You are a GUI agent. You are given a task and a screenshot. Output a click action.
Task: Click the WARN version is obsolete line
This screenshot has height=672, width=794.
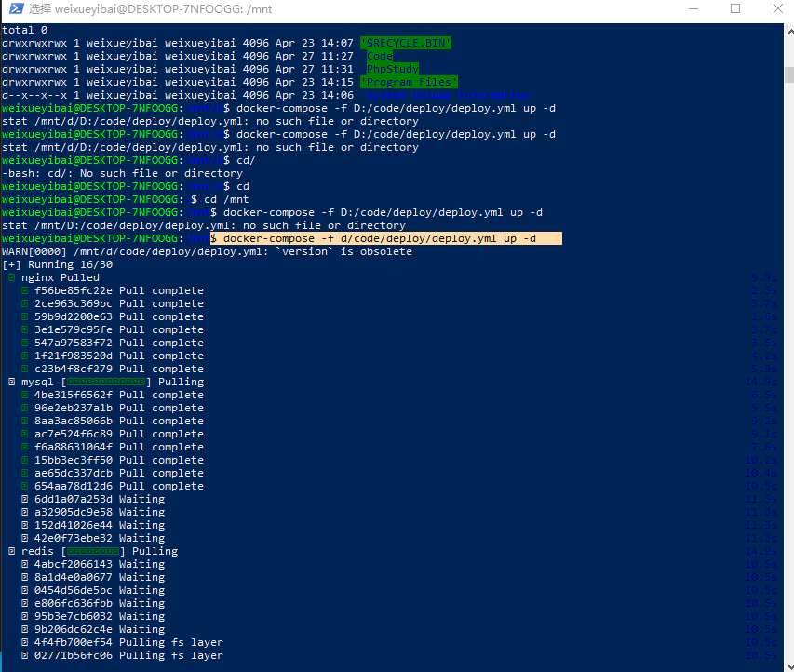(207, 251)
